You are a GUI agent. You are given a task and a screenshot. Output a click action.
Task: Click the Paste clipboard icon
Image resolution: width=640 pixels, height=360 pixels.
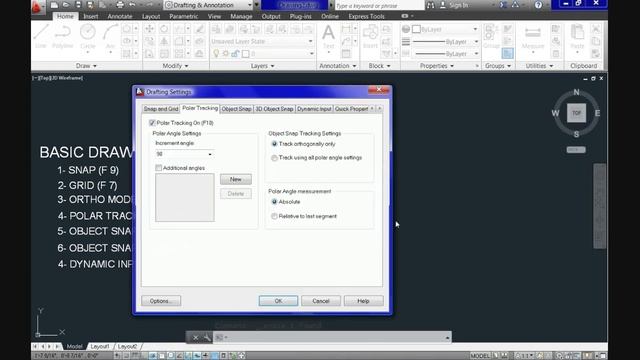(x=577, y=37)
